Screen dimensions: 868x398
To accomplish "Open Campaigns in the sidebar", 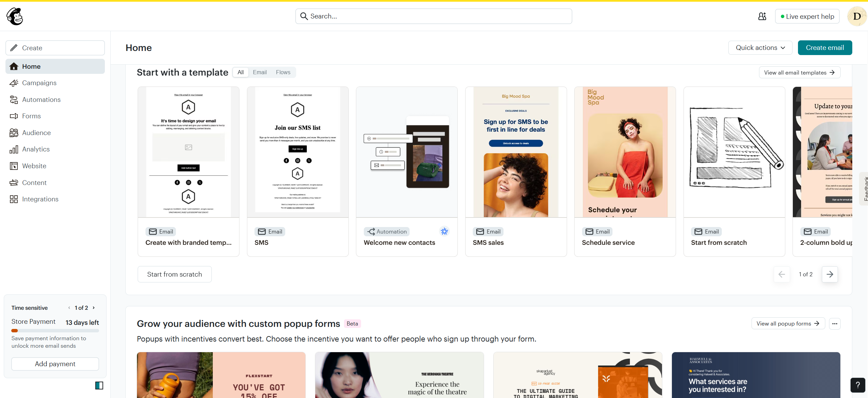I will point(55,83).
